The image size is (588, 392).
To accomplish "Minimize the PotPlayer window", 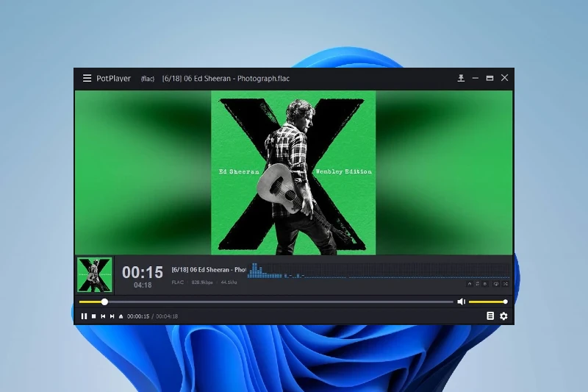I will pyautogui.click(x=476, y=78).
